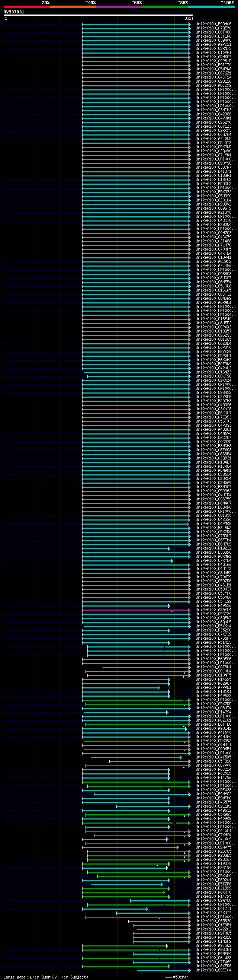238x980 pixels.
Task: Select label UniRef100_P35296
Action: pos(214,630)
